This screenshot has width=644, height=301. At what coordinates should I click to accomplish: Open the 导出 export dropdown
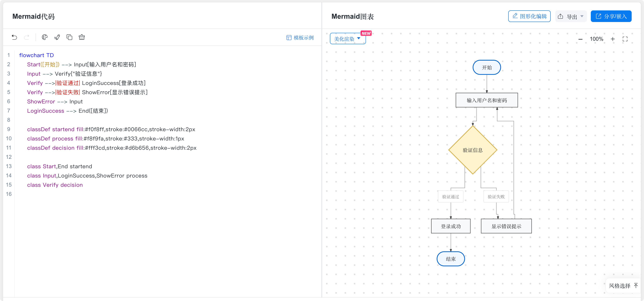pyautogui.click(x=571, y=16)
